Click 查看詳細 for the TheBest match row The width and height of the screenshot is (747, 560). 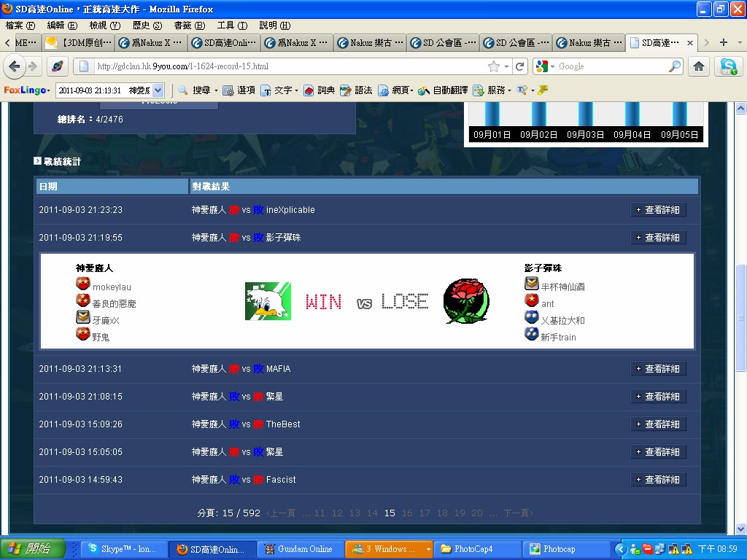[658, 424]
